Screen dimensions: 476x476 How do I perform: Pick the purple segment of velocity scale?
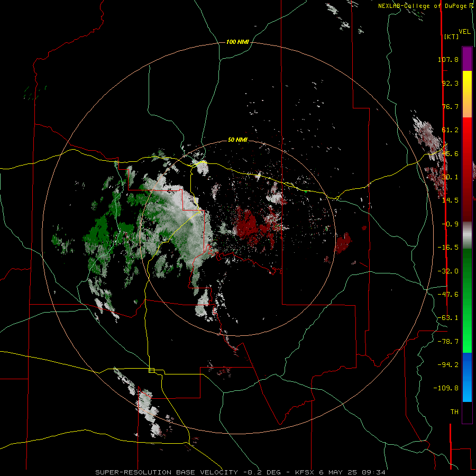[467, 59]
